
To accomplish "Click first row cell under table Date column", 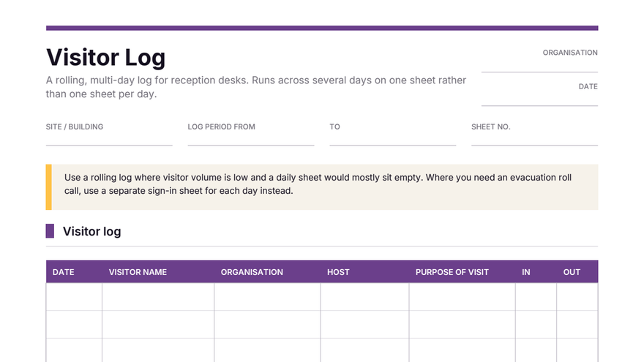I will click(x=74, y=297).
